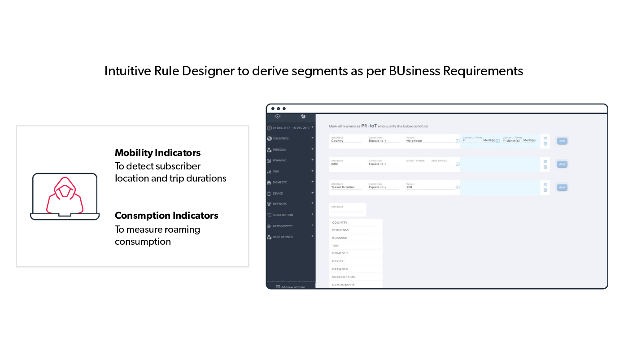Image resolution: width=628 pixels, height=364 pixels.
Task: Edit the Travel Duration rule
Action: pos(545,184)
